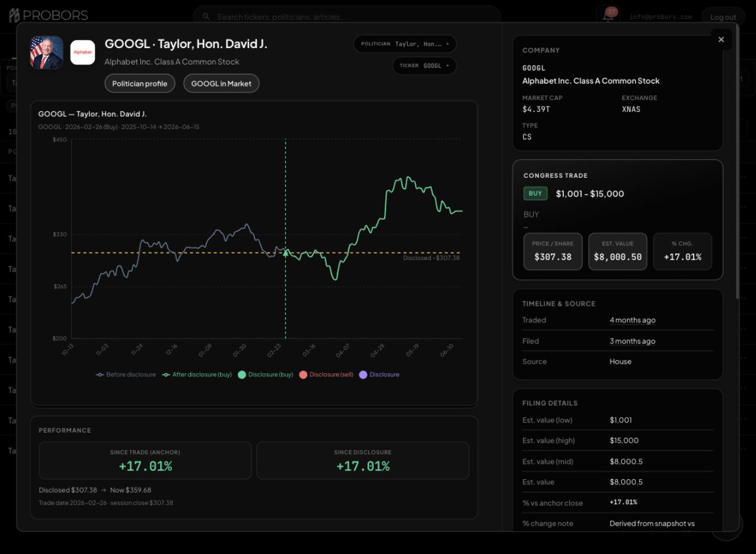
Task: Click the Alphabet company logo
Action: (x=82, y=53)
